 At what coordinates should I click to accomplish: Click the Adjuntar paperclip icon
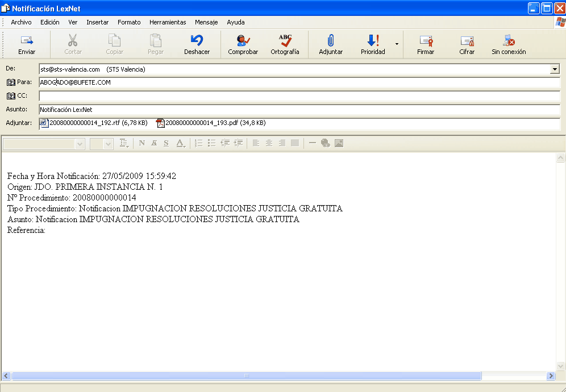pyautogui.click(x=331, y=41)
